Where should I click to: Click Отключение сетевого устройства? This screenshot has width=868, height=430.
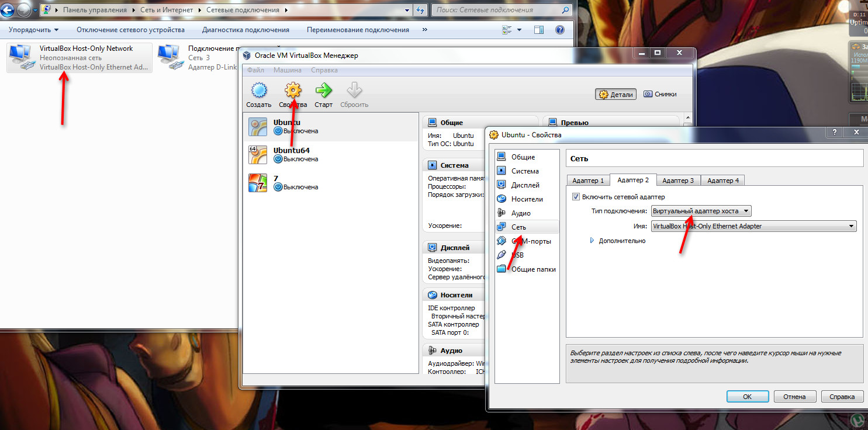click(130, 30)
